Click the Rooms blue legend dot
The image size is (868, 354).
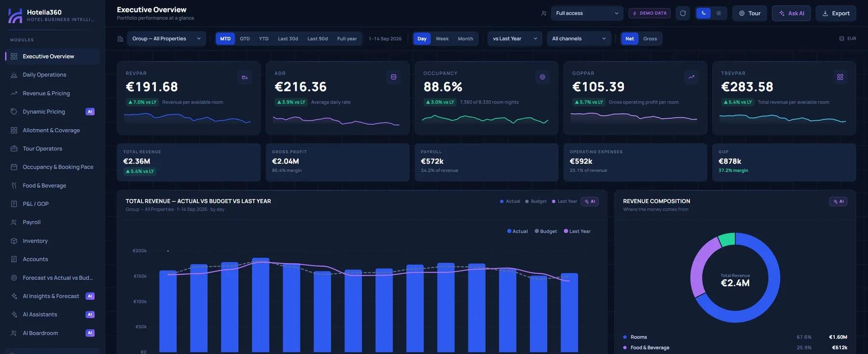pos(625,337)
